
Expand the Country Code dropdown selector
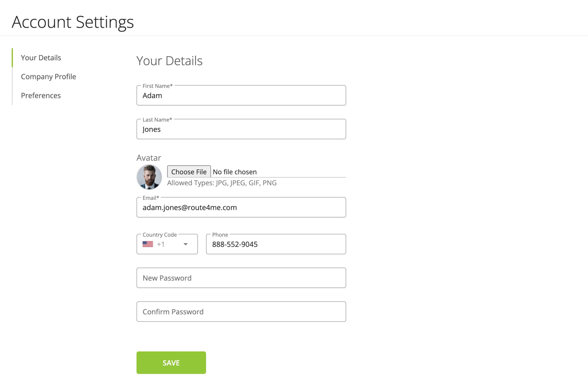185,244
